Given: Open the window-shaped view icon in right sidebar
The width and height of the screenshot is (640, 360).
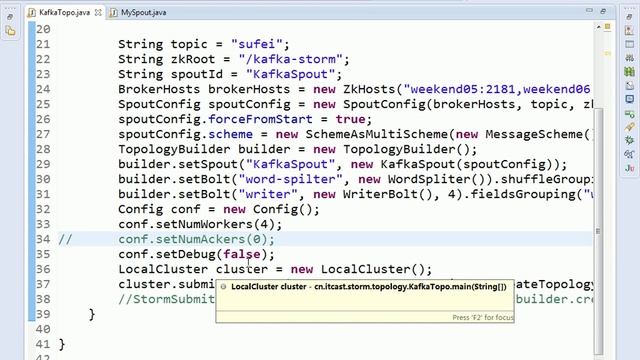Looking at the screenshot, I should click(629, 44).
